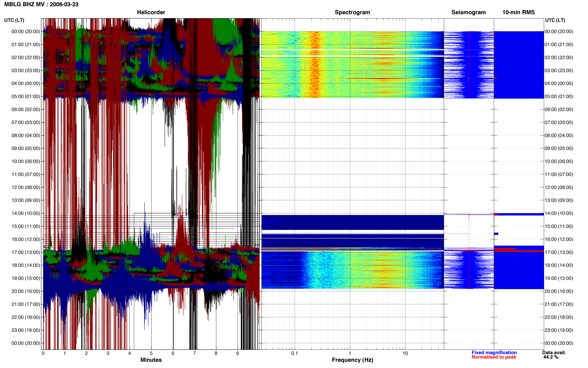The height and width of the screenshot is (368, 588).
Task: Click minutes tick label 6
Action: coord(173,353)
